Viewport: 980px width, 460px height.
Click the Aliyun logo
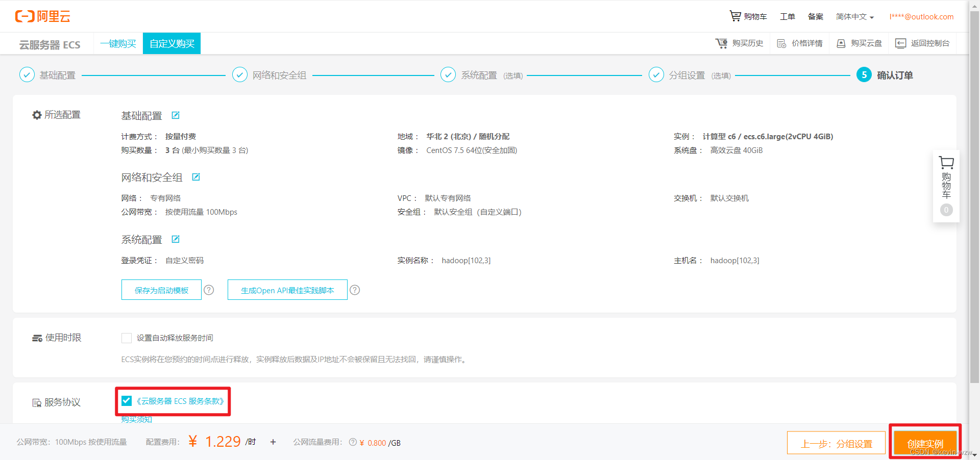(x=42, y=16)
